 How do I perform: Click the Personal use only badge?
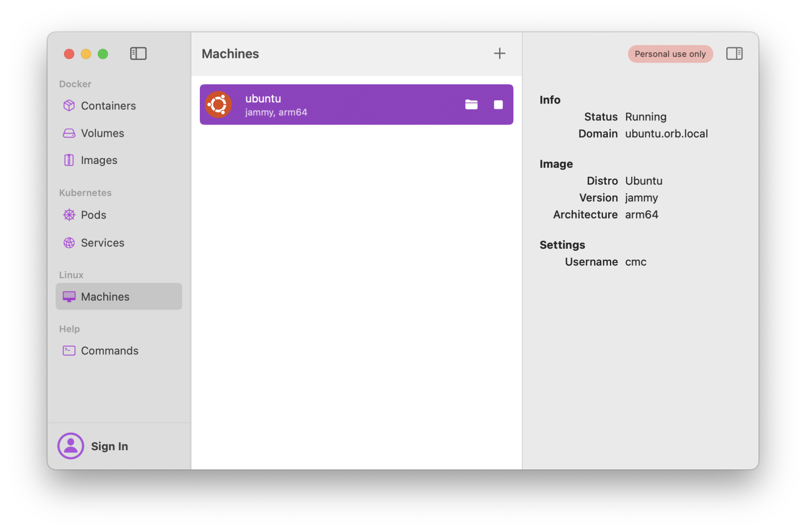670,54
